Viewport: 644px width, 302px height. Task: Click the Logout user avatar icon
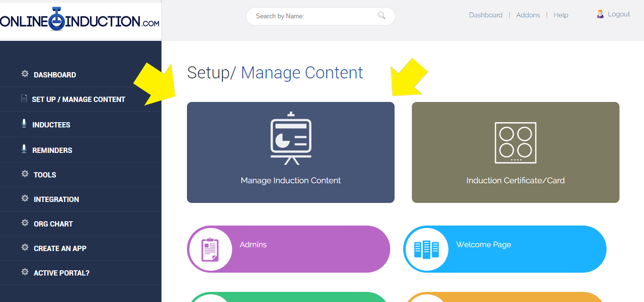[600, 14]
